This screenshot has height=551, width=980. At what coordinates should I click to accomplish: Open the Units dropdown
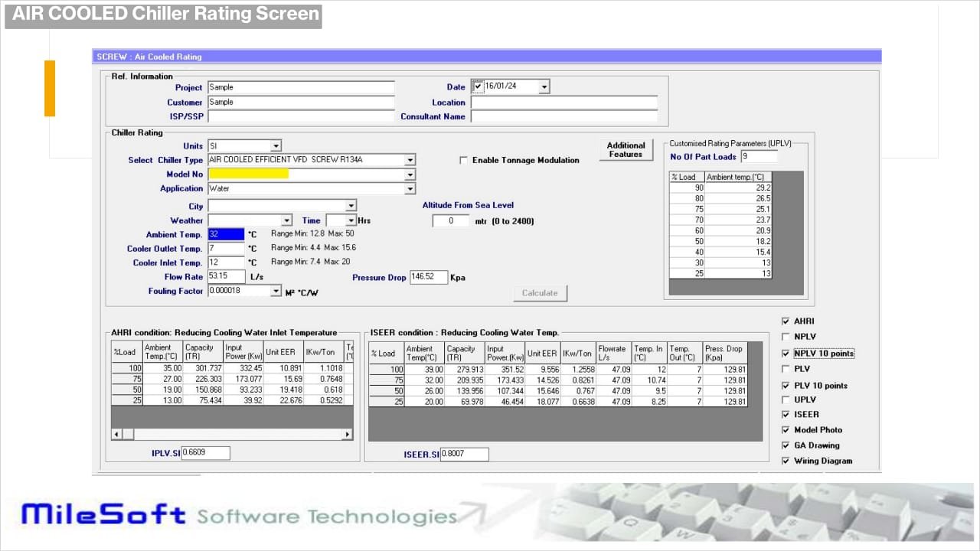click(276, 145)
